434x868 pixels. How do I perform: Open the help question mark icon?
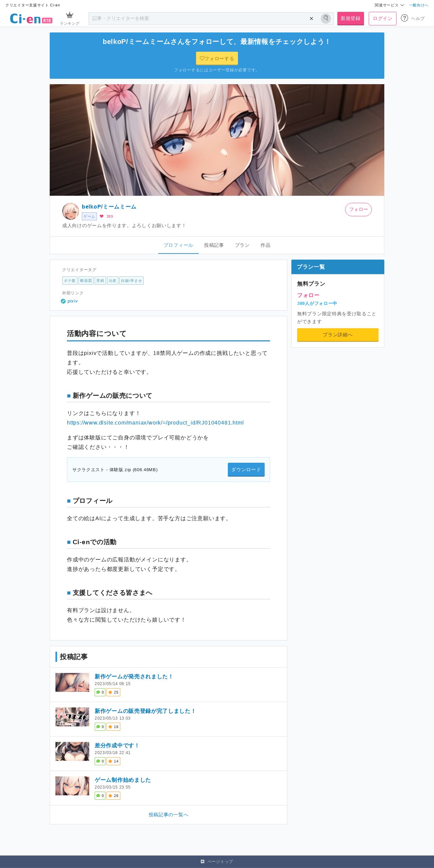point(405,18)
